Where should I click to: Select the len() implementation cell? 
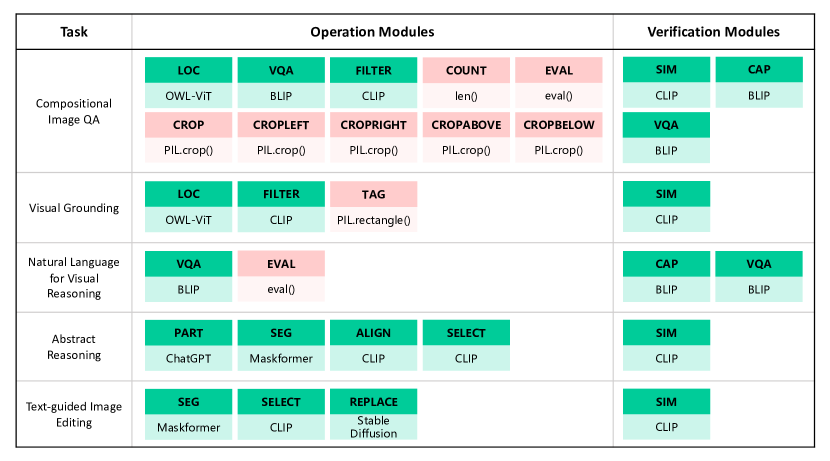point(467,96)
